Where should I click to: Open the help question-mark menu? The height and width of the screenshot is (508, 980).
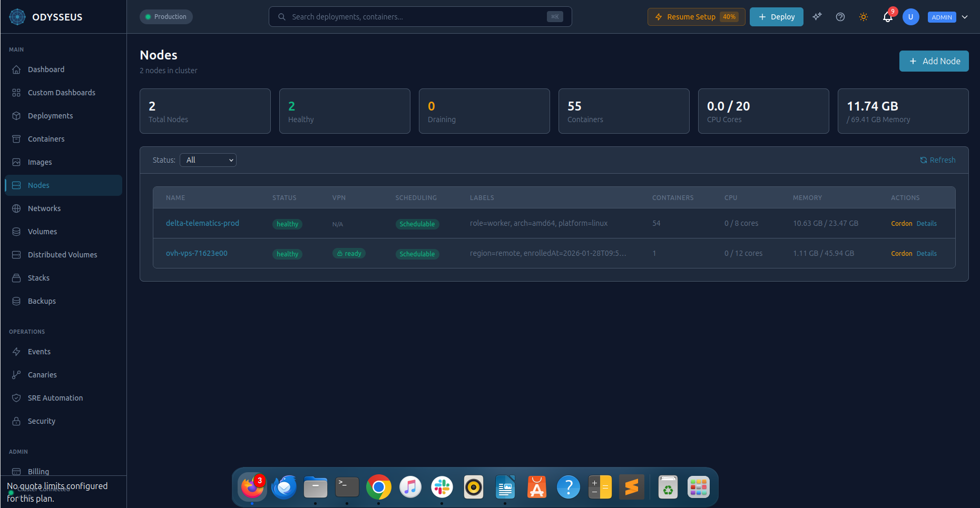click(840, 16)
